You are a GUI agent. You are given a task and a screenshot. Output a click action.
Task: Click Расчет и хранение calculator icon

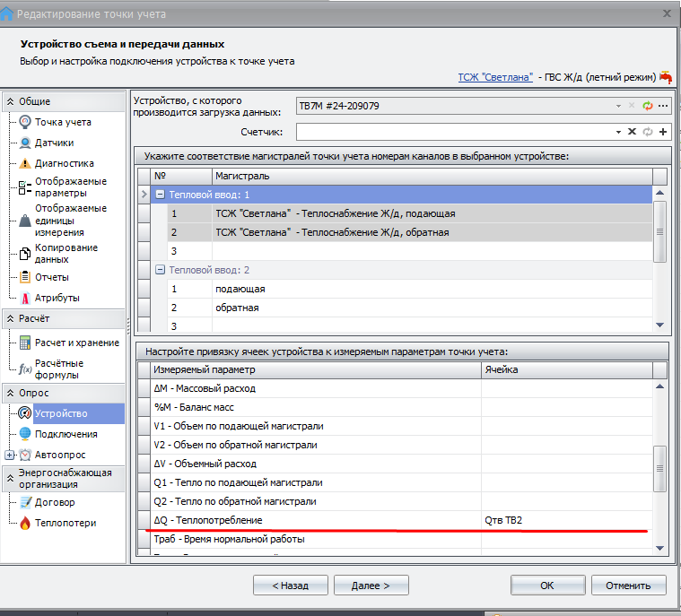(25, 343)
